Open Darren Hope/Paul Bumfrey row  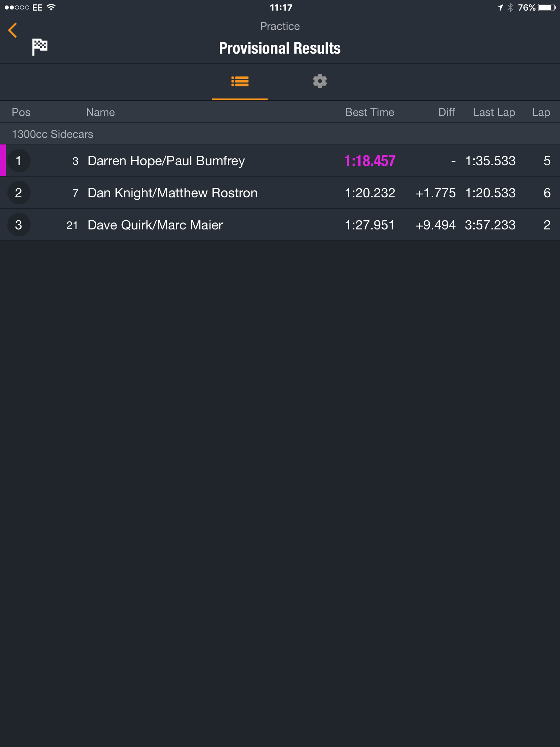click(280, 160)
